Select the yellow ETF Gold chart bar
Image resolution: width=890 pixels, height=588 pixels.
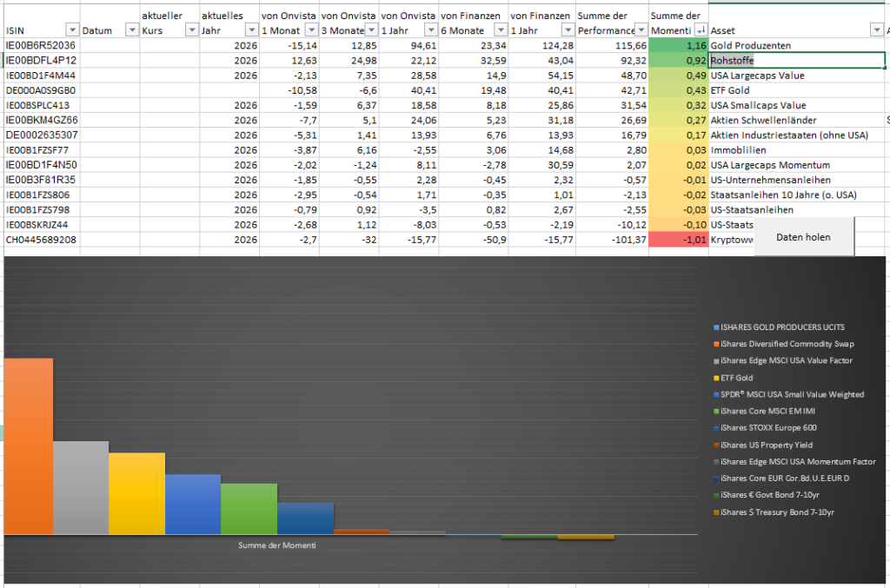point(136,493)
